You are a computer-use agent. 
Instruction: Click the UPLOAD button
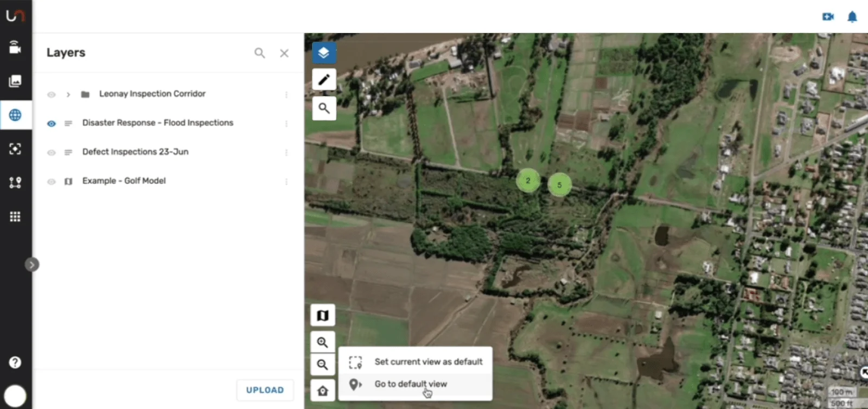pos(265,390)
